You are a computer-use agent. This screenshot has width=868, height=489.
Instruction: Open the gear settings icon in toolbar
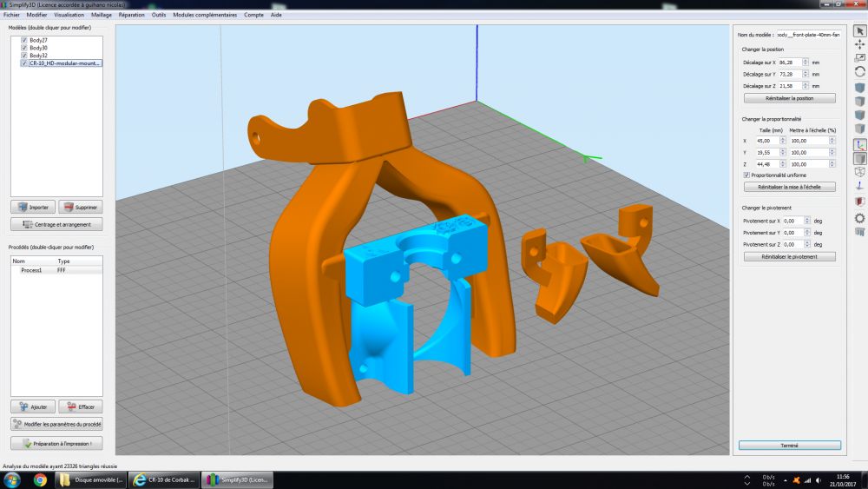click(x=859, y=218)
